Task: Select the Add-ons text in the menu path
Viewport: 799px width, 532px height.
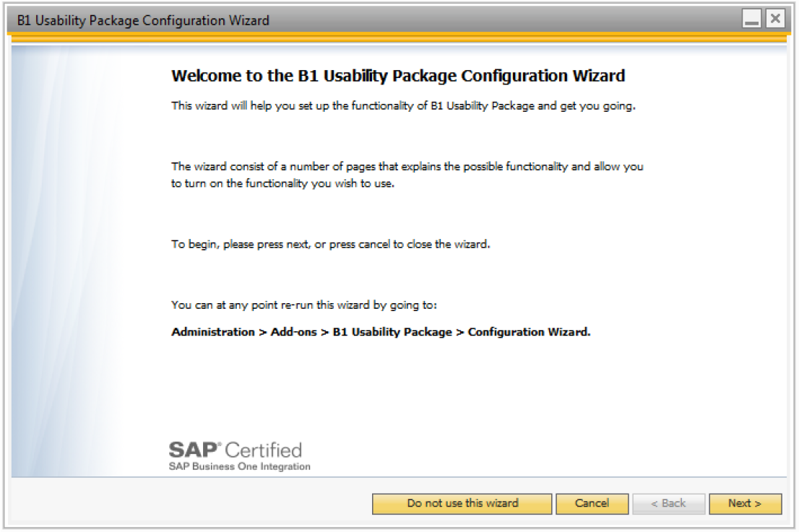Action: click(293, 332)
